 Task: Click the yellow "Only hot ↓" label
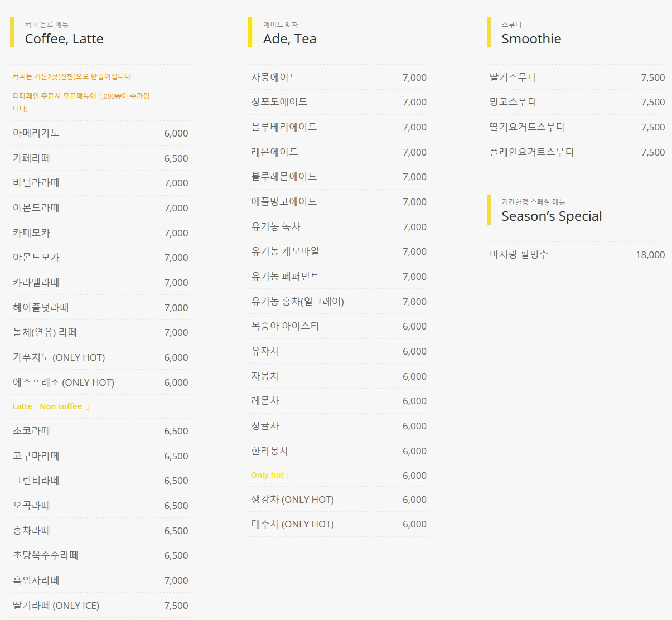270,475
